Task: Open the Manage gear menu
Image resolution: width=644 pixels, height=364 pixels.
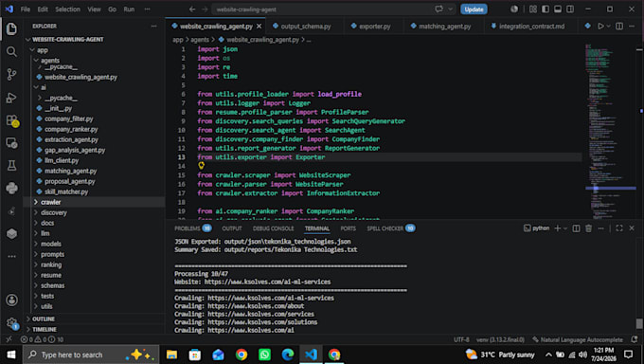Action: (x=11, y=323)
